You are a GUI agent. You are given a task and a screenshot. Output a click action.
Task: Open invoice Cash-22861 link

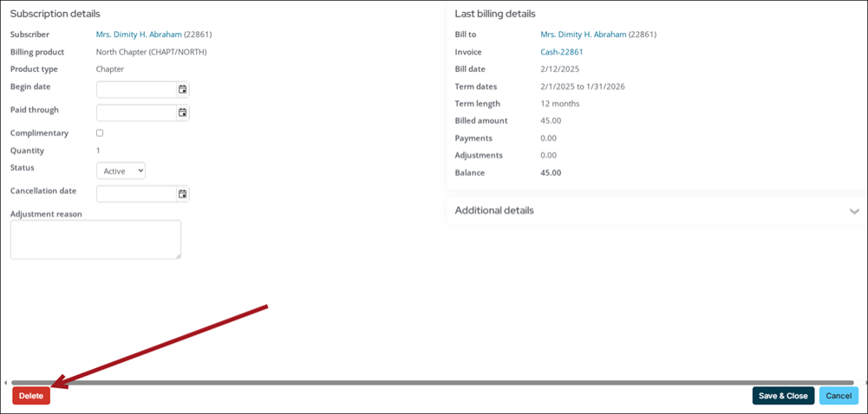point(561,52)
